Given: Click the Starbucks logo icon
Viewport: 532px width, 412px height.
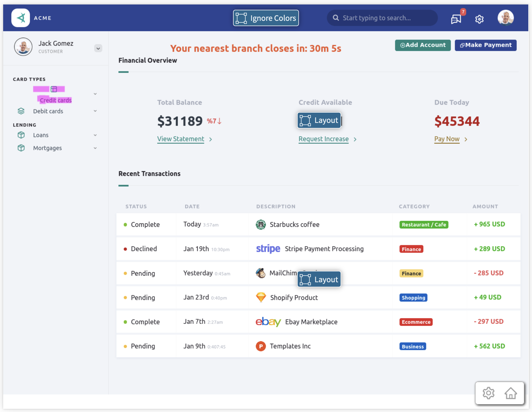Looking at the screenshot, I should pos(261,224).
